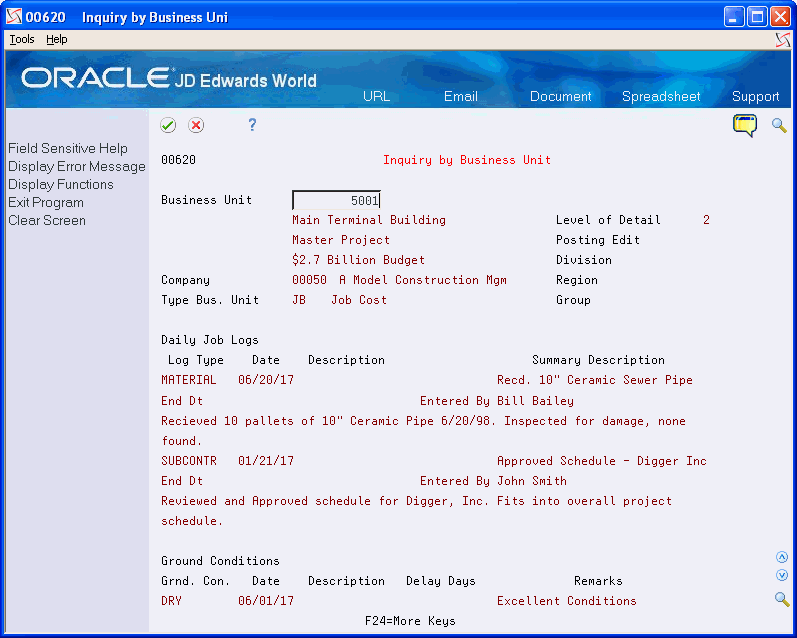Click the MATERIAL log type entry
797x638 pixels.
(189, 380)
